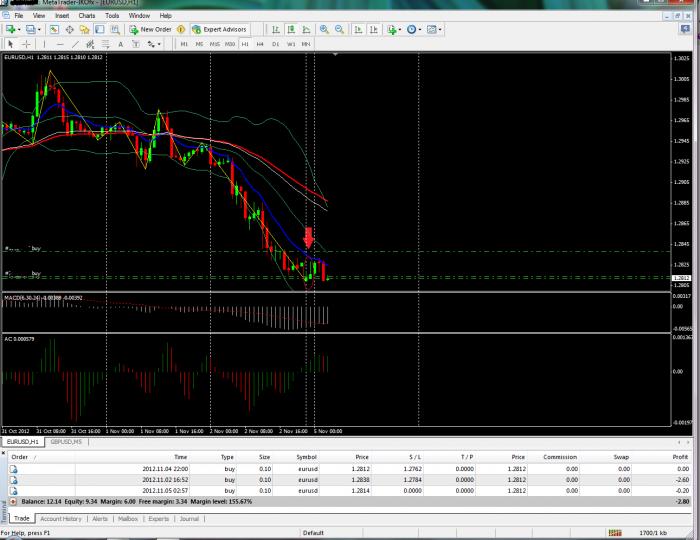The image size is (700, 540).
Task: Close the Terminal panel with x
Action: pyautogui.click(x=4, y=453)
